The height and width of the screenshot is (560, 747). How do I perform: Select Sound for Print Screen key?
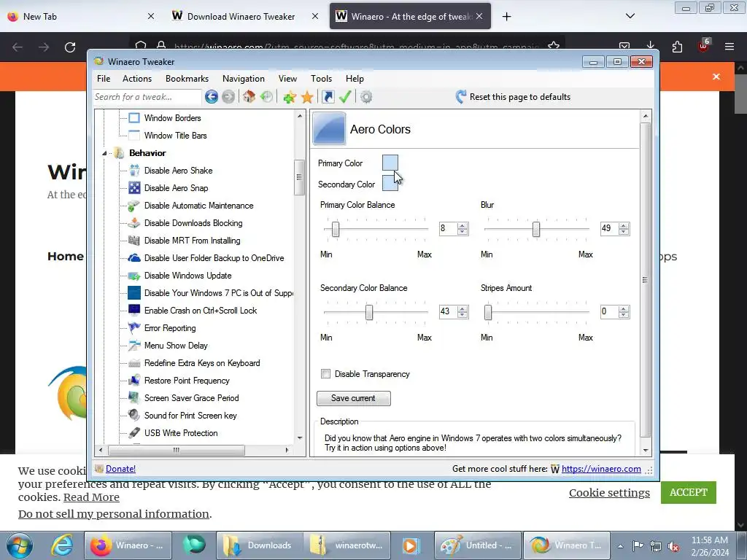pyautogui.click(x=190, y=416)
